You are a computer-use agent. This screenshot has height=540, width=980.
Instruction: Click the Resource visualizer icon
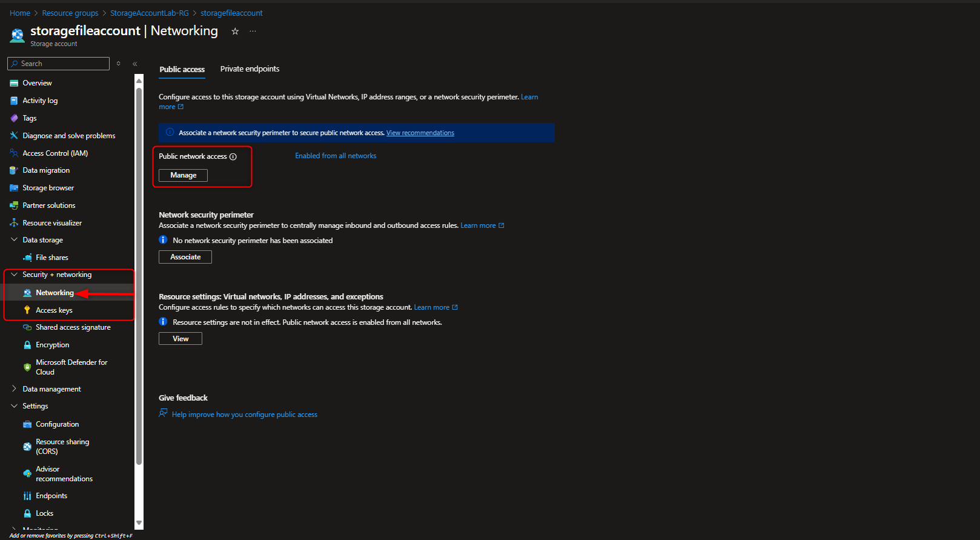(x=14, y=223)
